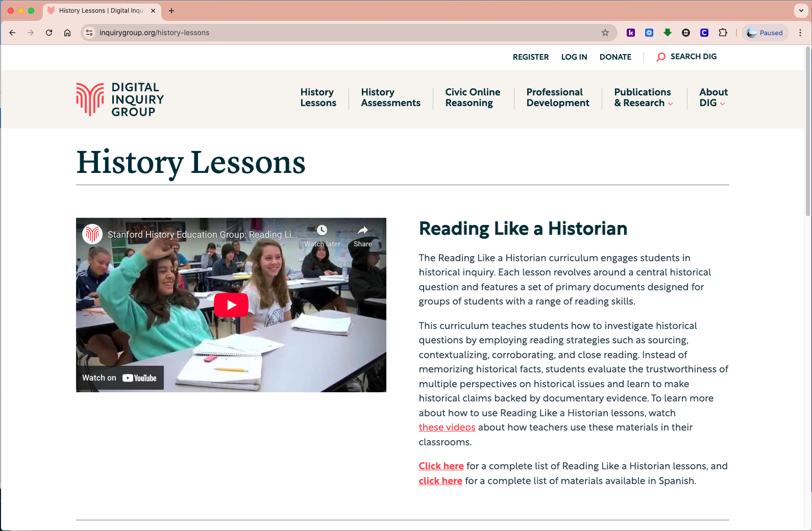Expand the tab search dropdown
This screenshot has height=531, width=812.
point(801,11)
